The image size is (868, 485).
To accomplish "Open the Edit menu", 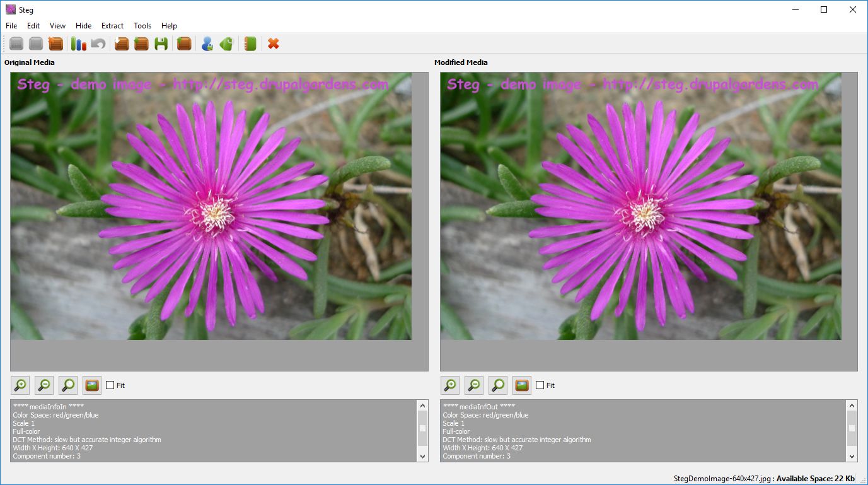I will pyautogui.click(x=33, y=26).
